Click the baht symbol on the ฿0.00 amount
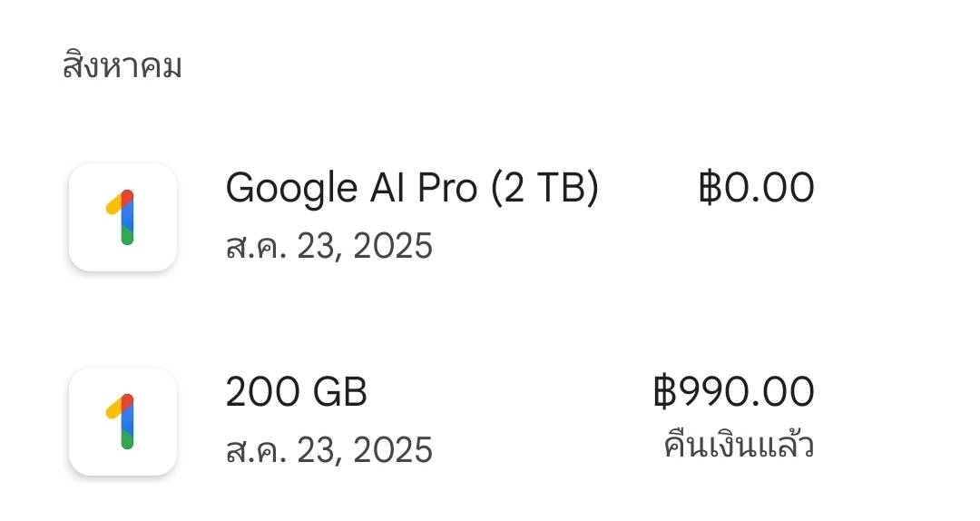This screenshot has width=980, height=521. tap(710, 188)
